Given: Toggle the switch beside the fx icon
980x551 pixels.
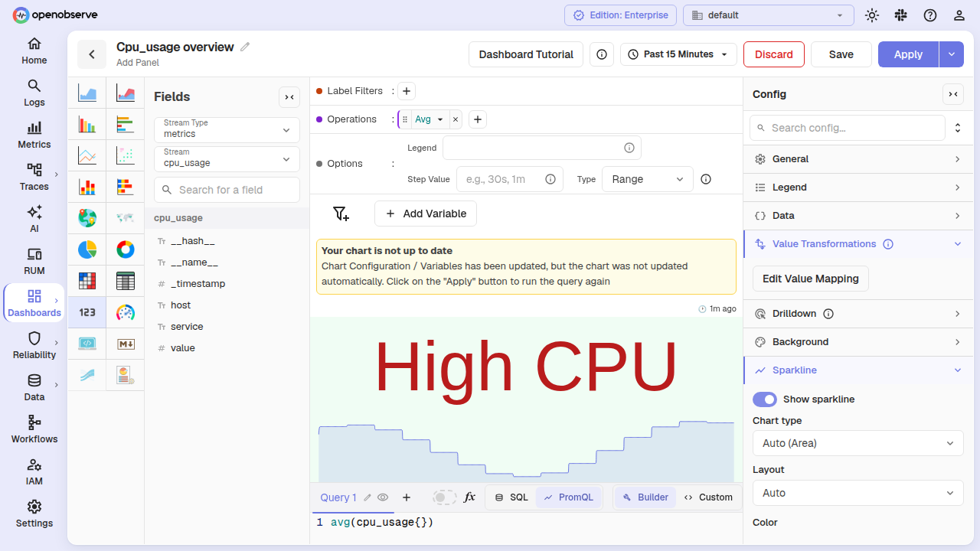Looking at the screenshot, I should point(444,497).
